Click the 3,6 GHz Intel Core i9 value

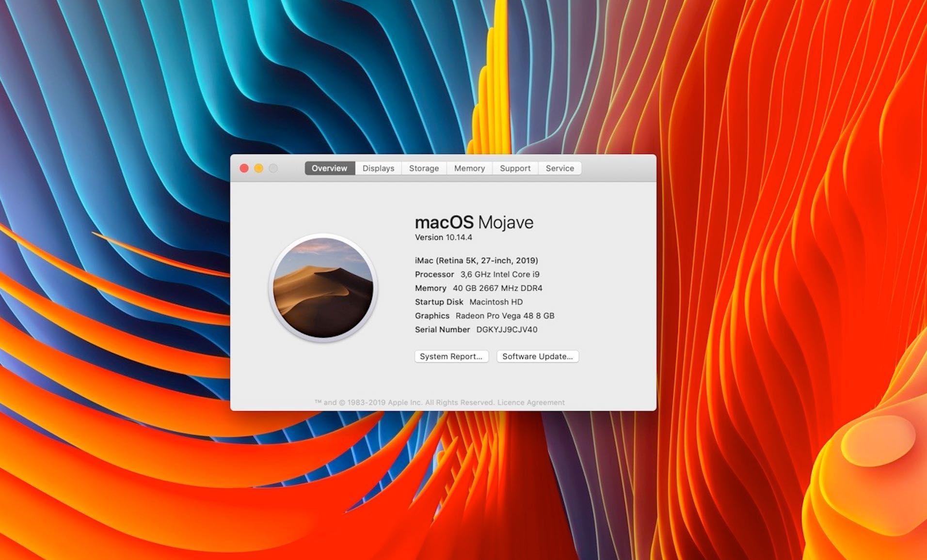(x=500, y=274)
